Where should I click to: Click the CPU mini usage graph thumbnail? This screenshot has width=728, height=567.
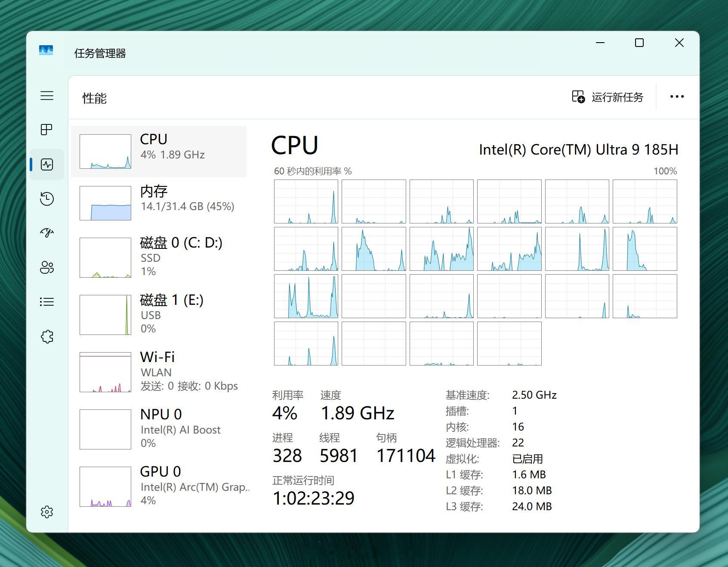coord(105,151)
